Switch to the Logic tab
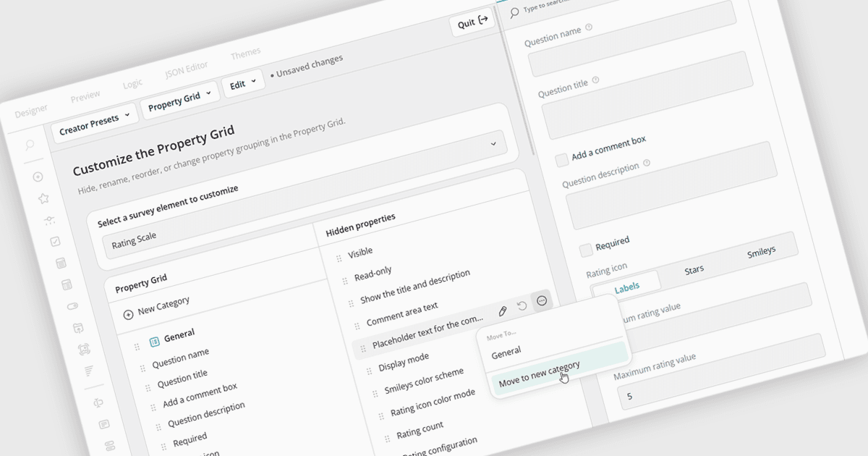The height and width of the screenshot is (456, 868). click(x=132, y=84)
